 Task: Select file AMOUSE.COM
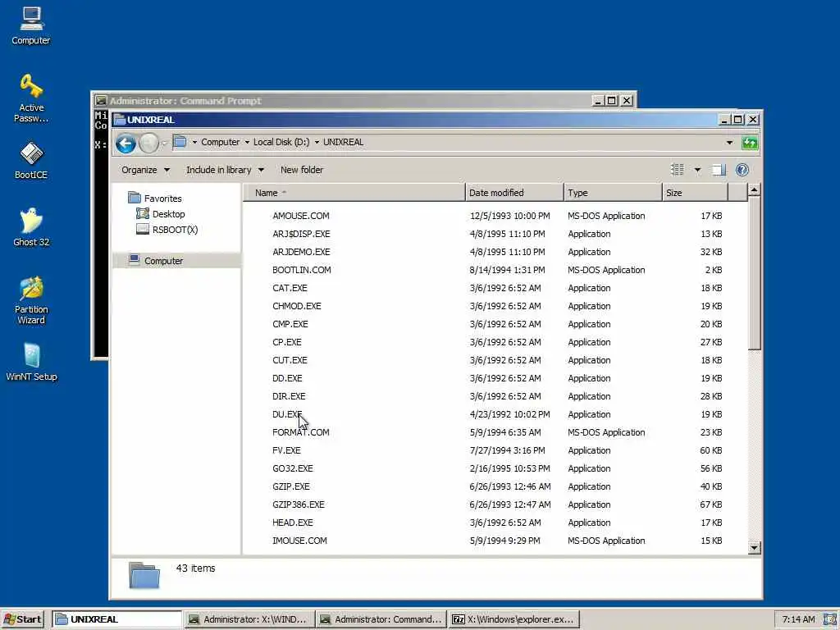[x=300, y=216]
